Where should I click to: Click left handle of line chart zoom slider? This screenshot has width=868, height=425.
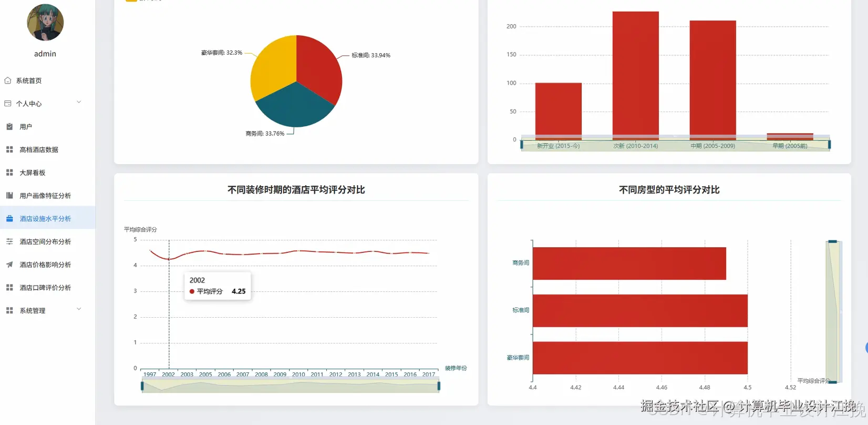[x=142, y=386]
